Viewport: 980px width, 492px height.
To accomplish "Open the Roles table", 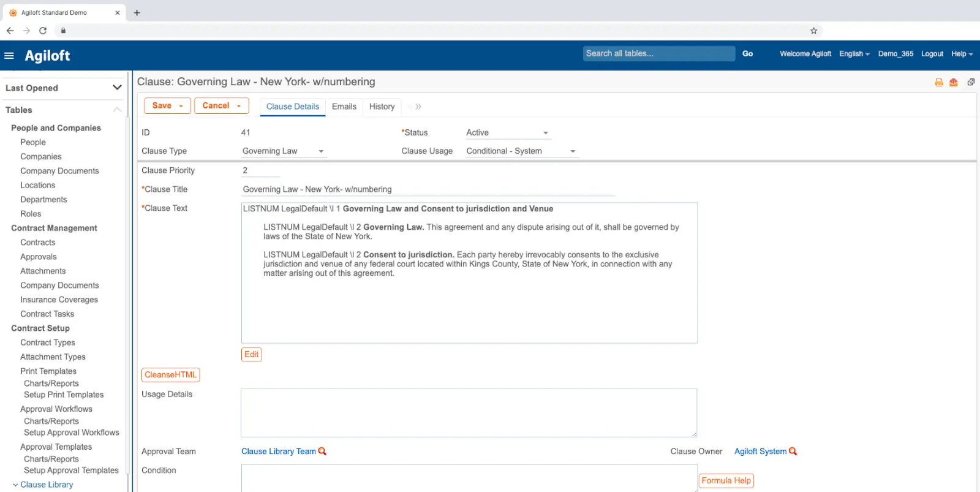I will pyautogui.click(x=31, y=214).
